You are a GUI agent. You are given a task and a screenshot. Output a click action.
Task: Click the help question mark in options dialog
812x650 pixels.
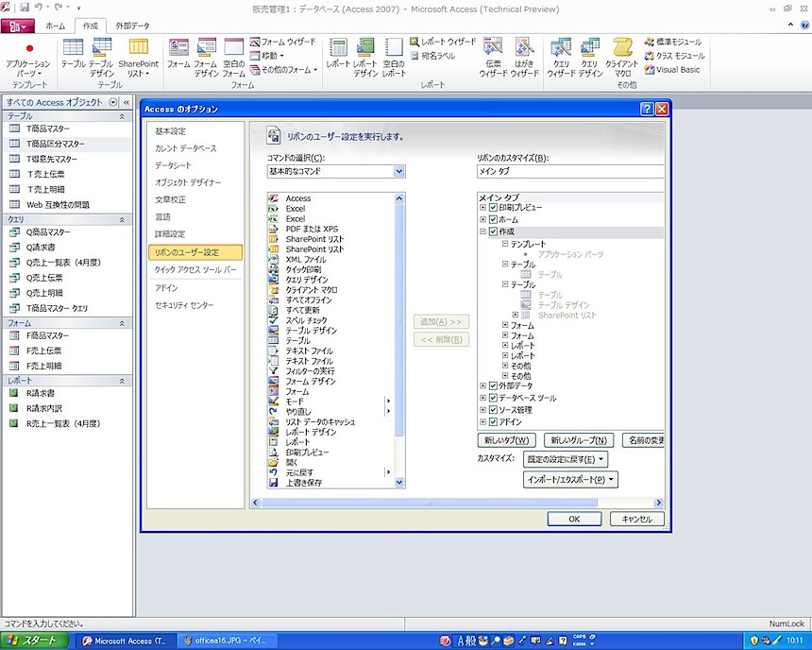(x=647, y=109)
